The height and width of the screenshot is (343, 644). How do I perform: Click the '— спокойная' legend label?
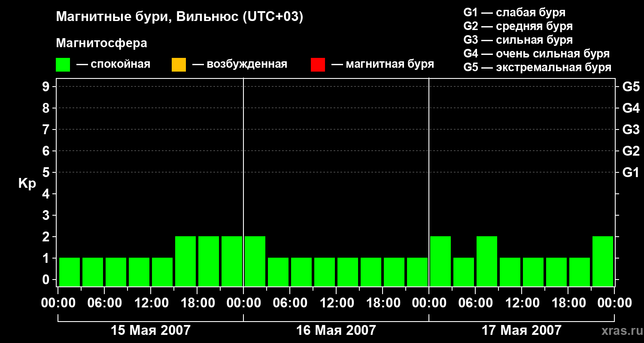tap(113, 64)
